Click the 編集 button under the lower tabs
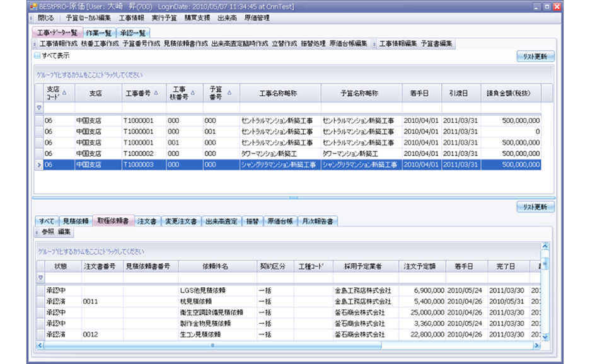Image resolution: width=590 pixels, height=364 pixels. [65, 232]
